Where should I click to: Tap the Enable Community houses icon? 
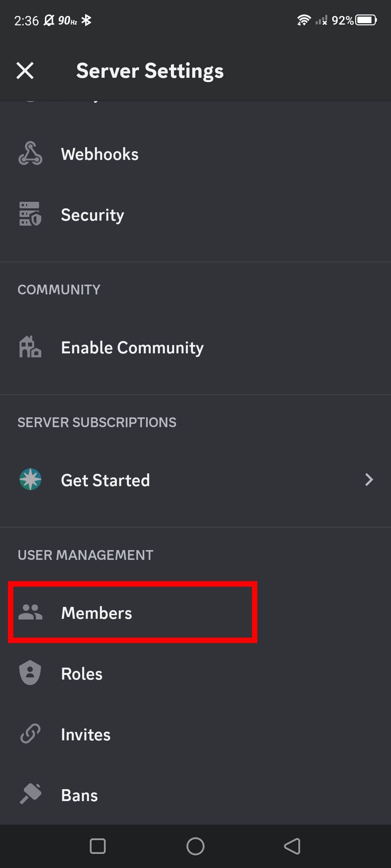click(30, 347)
